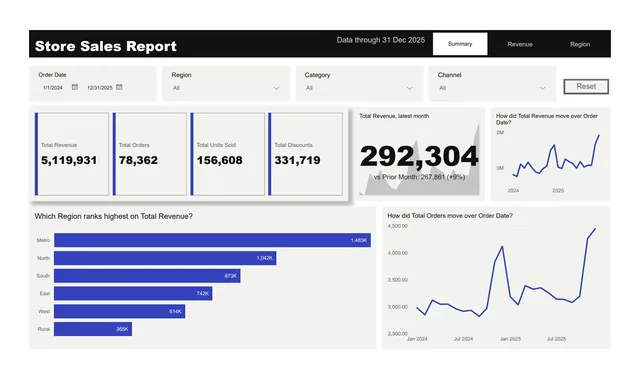Viewport: 640px width, 370px height.
Task: Click the Store Sales Report title
Action: [x=106, y=46]
